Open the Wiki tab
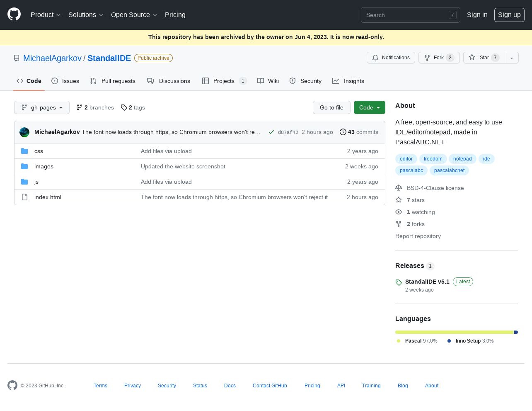Screen dimensions: 532x411 268,81
